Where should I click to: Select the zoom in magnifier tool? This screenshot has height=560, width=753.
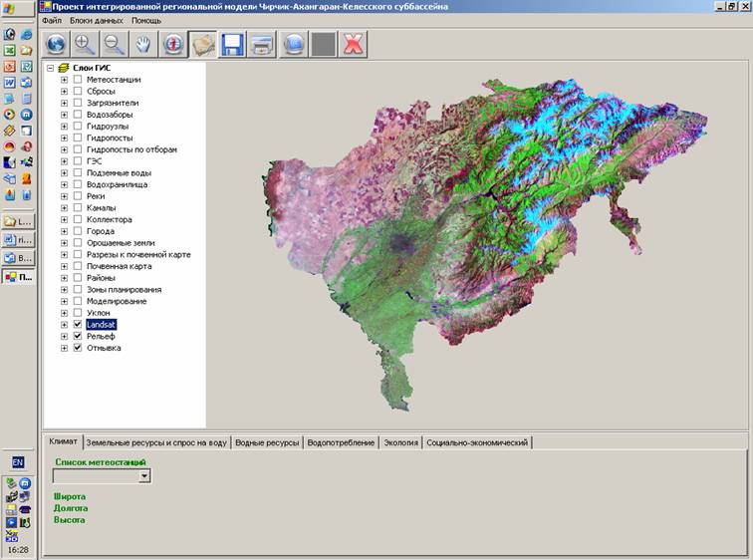86,44
